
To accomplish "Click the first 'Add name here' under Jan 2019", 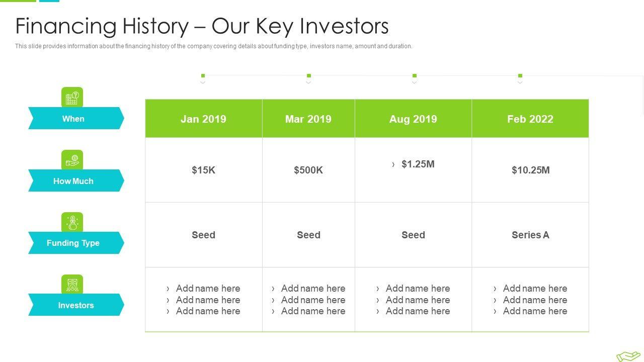I will click(208, 289).
